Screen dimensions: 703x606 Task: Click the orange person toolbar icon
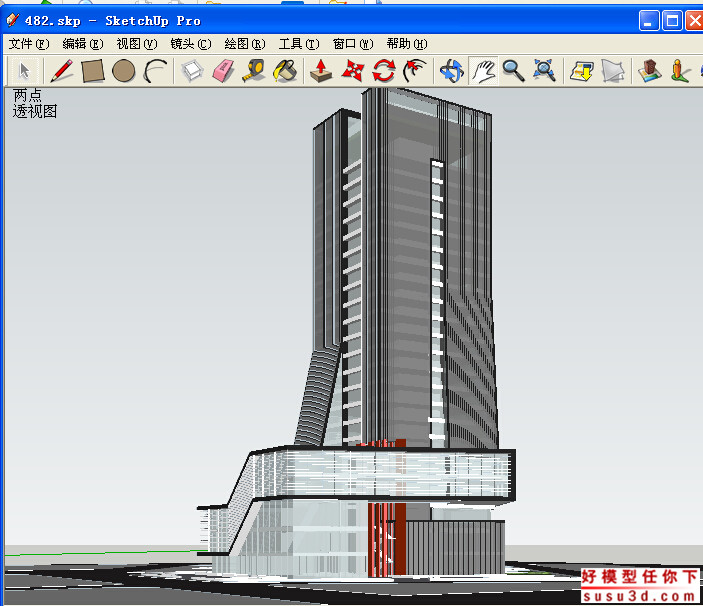680,71
